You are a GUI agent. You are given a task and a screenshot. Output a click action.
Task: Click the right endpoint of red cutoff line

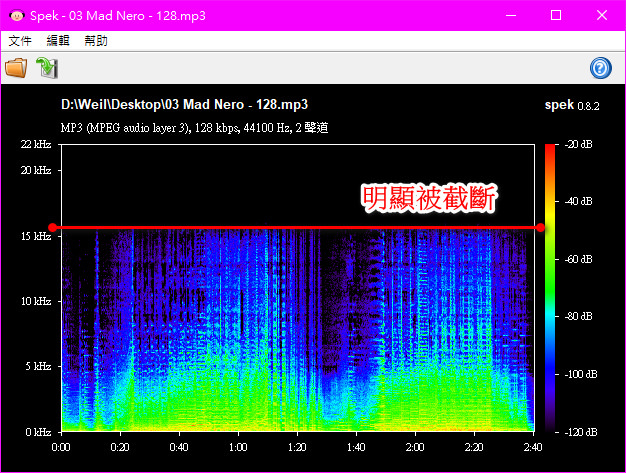click(x=540, y=228)
